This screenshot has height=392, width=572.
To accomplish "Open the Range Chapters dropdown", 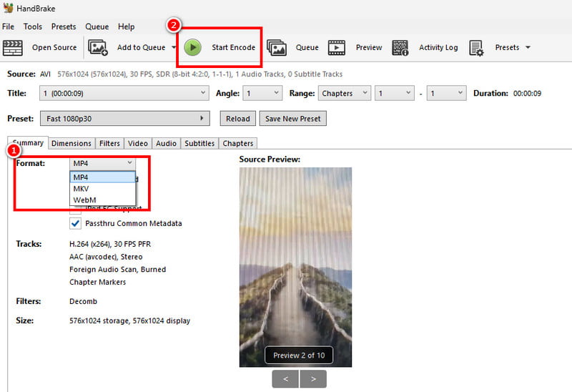I will click(345, 93).
